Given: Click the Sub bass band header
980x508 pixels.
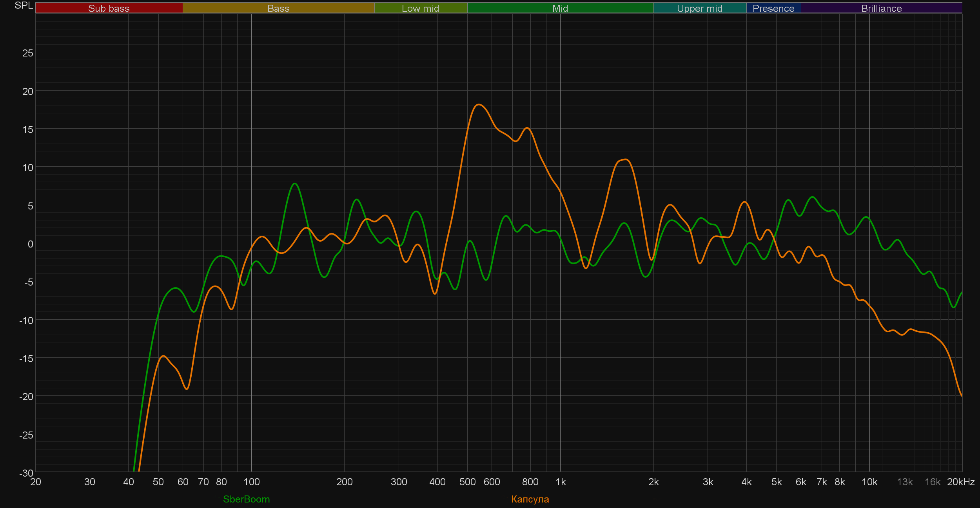Looking at the screenshot, I should (109, 8).
